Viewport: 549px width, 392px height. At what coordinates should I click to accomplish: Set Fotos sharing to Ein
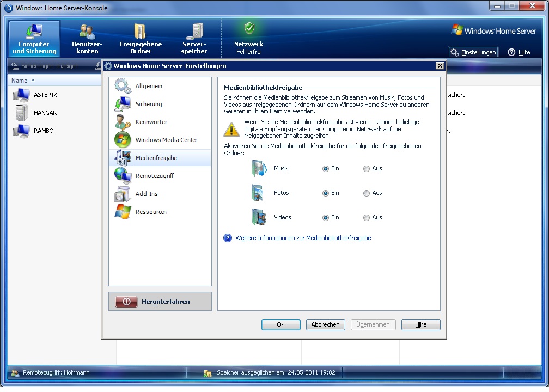click(x=326, y=193)
